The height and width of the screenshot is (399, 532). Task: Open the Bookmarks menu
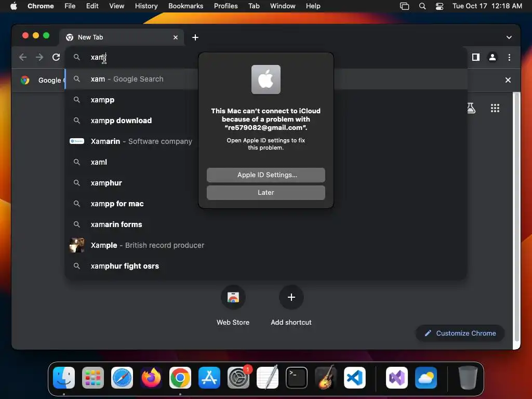185,6
